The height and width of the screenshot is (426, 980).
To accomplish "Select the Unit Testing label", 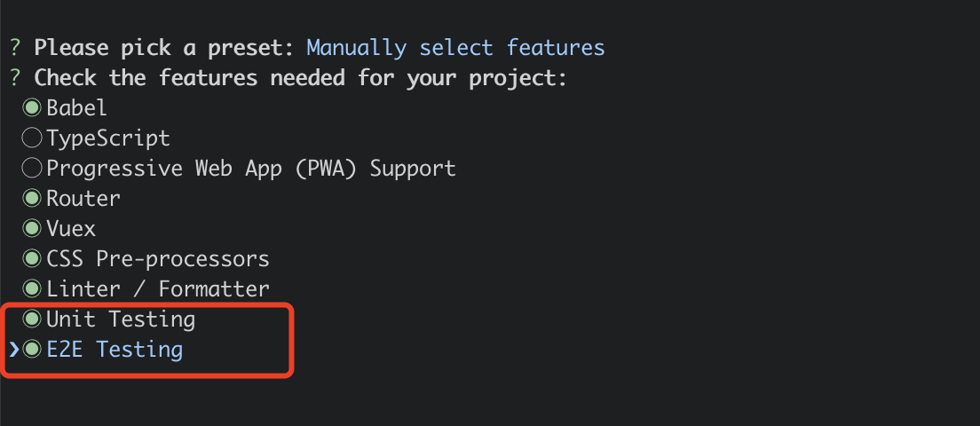I will coord(121,319).
